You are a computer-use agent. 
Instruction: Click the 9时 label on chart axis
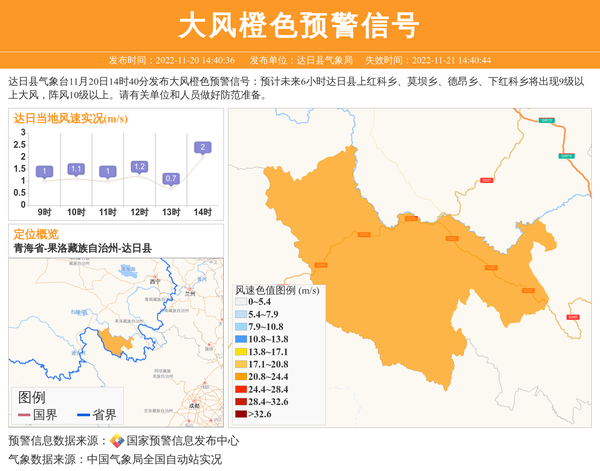coord(44,212)
